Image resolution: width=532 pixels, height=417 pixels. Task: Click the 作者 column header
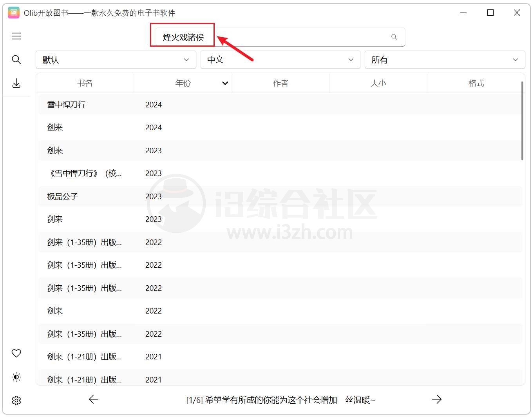click(280, 83)
